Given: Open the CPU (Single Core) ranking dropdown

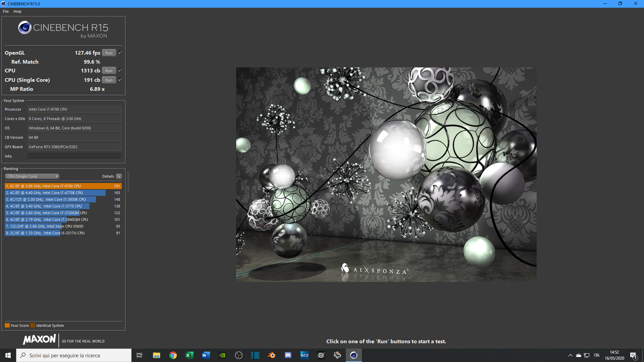Looking at the screenshot, I should coord(32,176).
